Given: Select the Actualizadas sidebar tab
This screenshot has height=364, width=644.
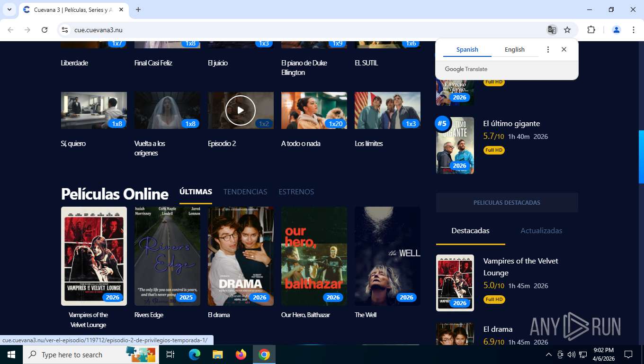Looking at the screenshot, I should point(541,230).
